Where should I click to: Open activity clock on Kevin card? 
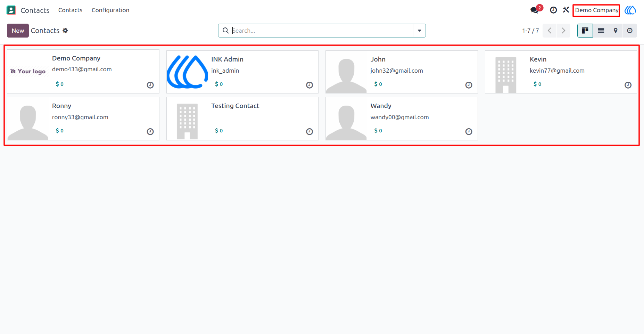tap(628, 85)
